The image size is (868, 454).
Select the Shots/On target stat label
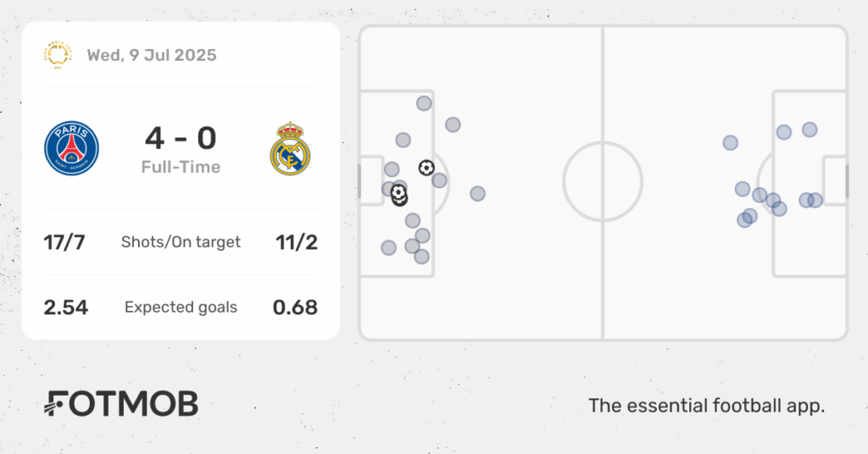pos(181,242)
